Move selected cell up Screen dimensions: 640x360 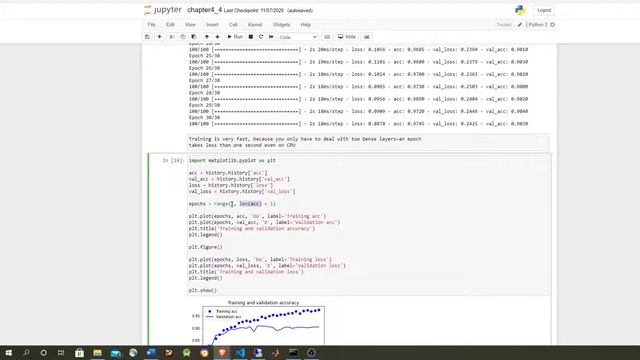click(x=207, y=37)
